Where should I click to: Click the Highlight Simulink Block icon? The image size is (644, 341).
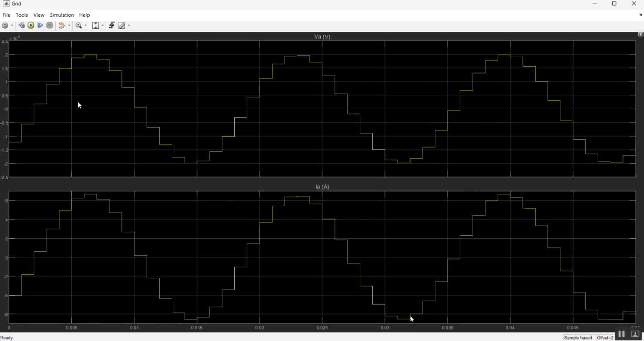tap(62, 26)
